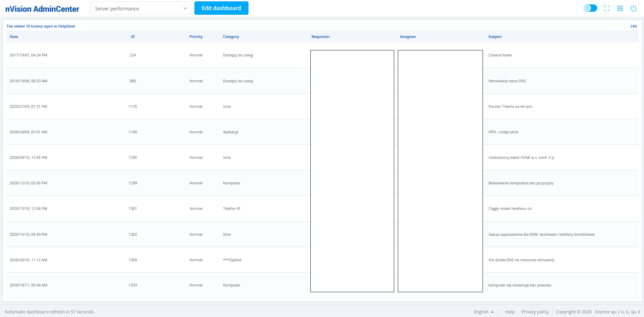Screen dimensions: 644x317
Task: Sort tickets by Date column header
Action: point(14,37)
